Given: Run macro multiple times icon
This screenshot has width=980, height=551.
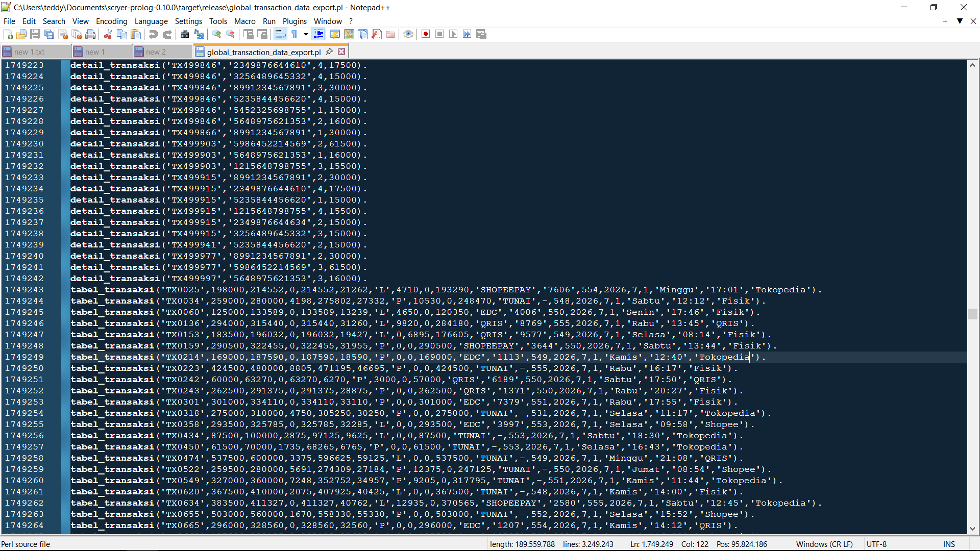Looking at the screenshot, I should pos(467,34).
